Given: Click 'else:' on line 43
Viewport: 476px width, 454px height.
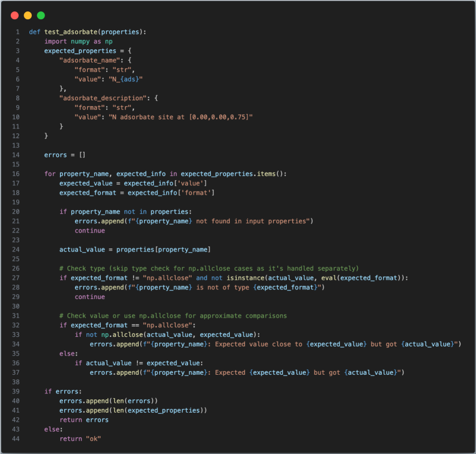Looking at the screenshot, I should pyautogui.click(x=54, y=429).
